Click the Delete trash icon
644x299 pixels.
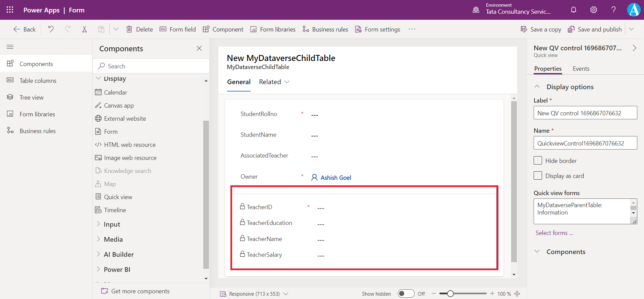pos(129,29)
